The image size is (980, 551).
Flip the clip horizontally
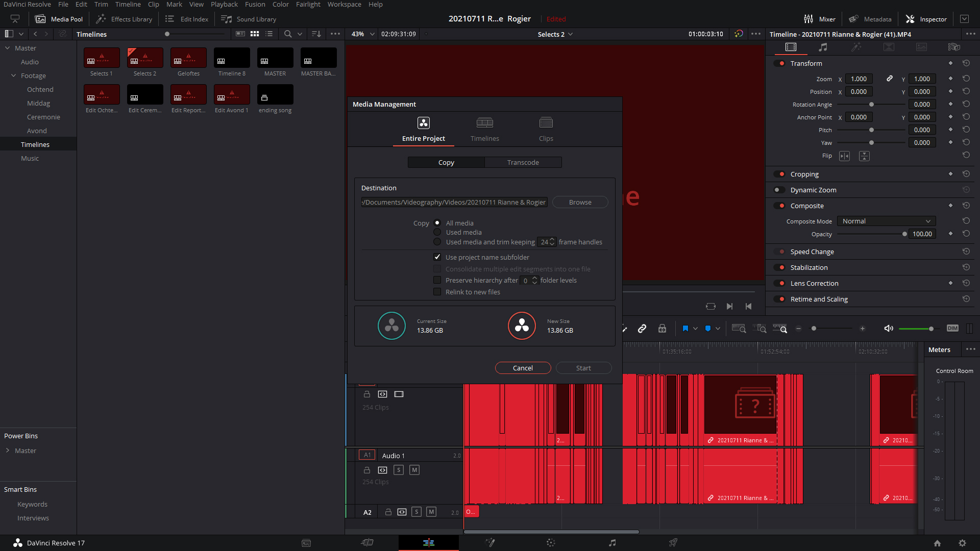[845, 156]
